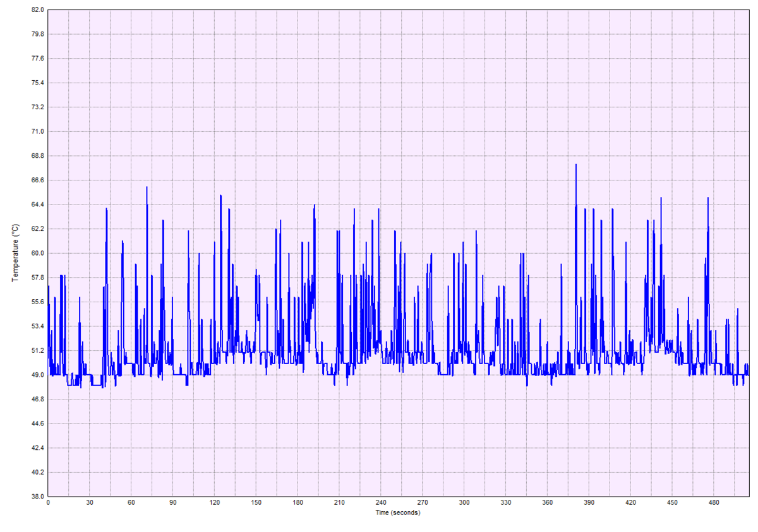Click the 210 seconds tick label

tap(339, 503)
